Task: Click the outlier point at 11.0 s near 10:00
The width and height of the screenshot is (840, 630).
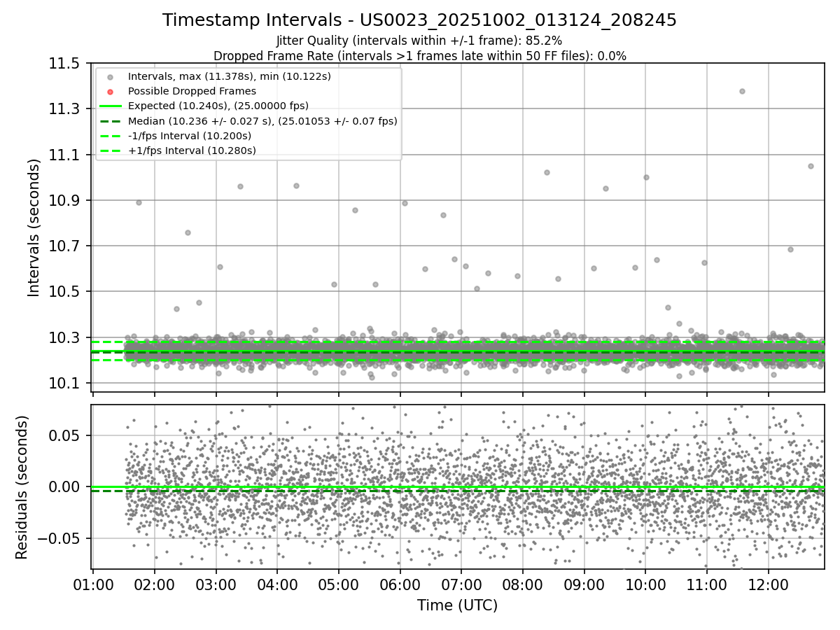Action: (646, 177)
